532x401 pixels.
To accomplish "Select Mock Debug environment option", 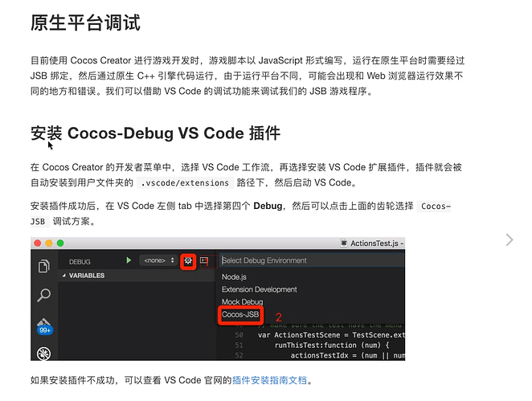I will (242, 301).
